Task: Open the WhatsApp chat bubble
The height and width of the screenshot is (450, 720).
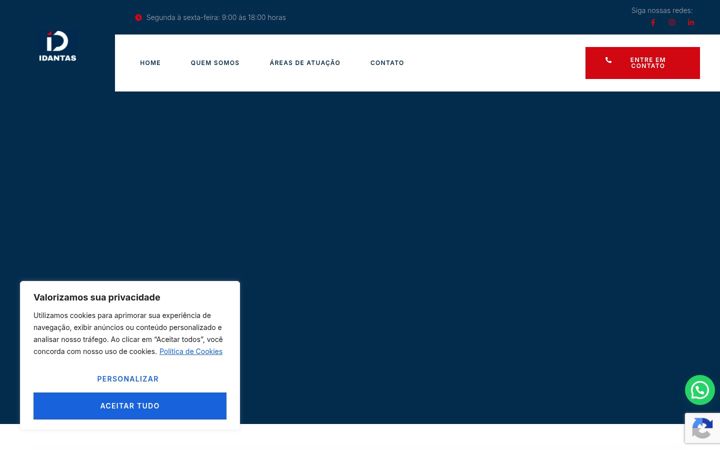Action: point(700,390)
